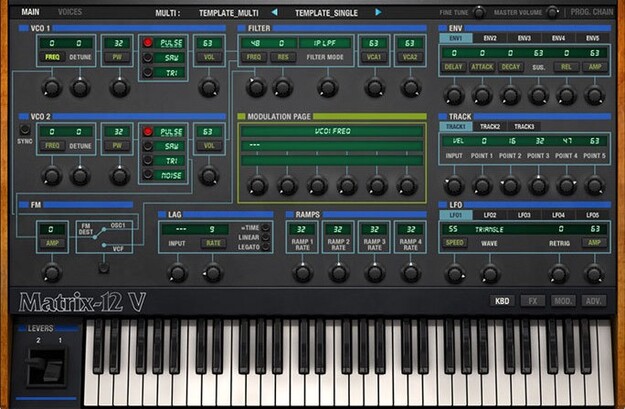Click the previous preset left arrow
Viewport: 625px width, 409px height.
tap(275, 12)
